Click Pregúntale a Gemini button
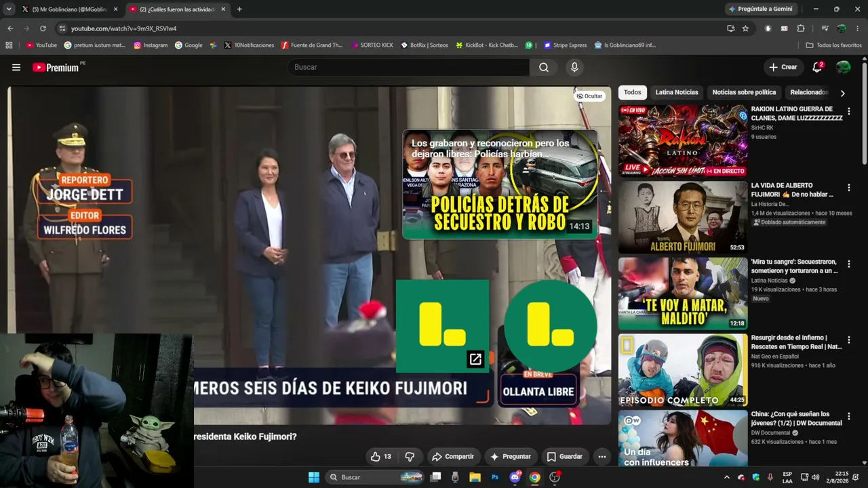Screen dimensions: 868x488 pyautogui.click(x=759, y=9)
